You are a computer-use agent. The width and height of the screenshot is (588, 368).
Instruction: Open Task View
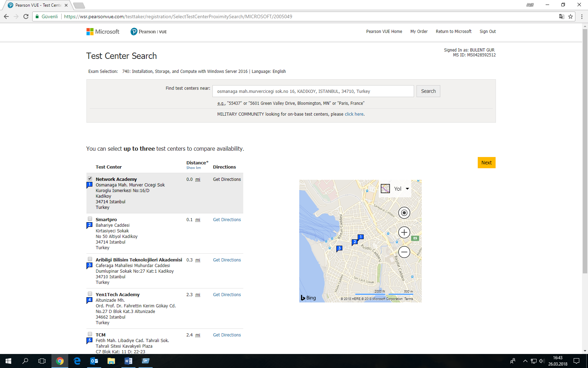pyautogui.click(x=42, y=361)
